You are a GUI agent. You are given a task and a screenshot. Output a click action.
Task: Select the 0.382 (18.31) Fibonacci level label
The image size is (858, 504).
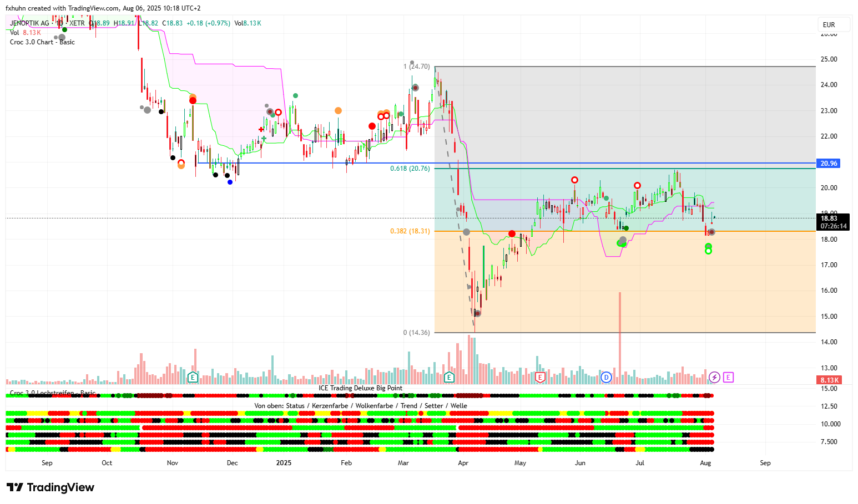[410, 231]
